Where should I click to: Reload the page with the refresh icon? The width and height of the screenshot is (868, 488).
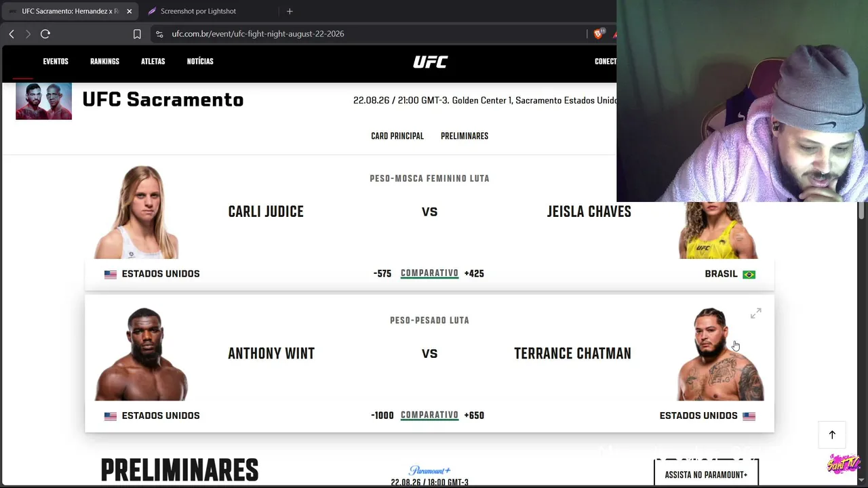click(x=45, y=34)
